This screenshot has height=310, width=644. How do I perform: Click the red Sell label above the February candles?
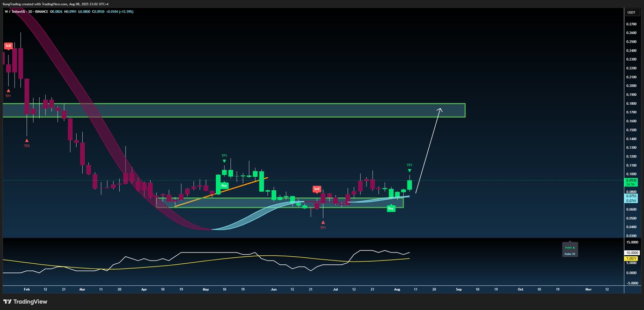pyautogui.click(x=8, y=46)
